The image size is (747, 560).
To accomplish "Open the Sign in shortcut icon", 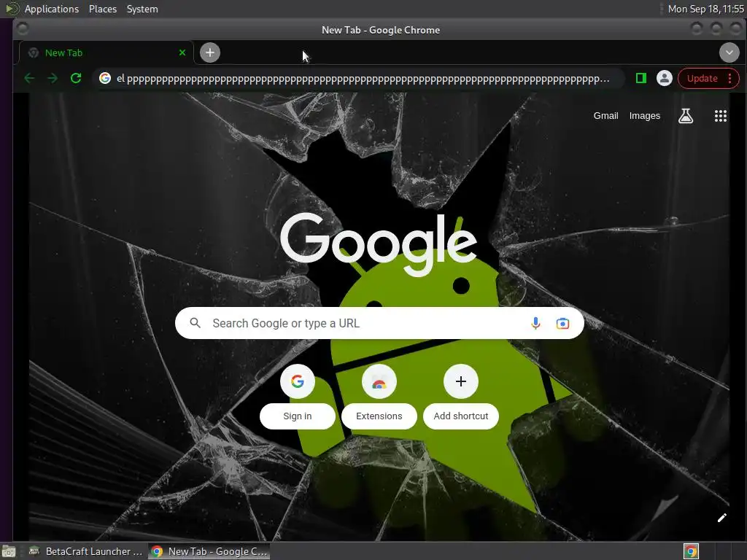I will 298,381.
